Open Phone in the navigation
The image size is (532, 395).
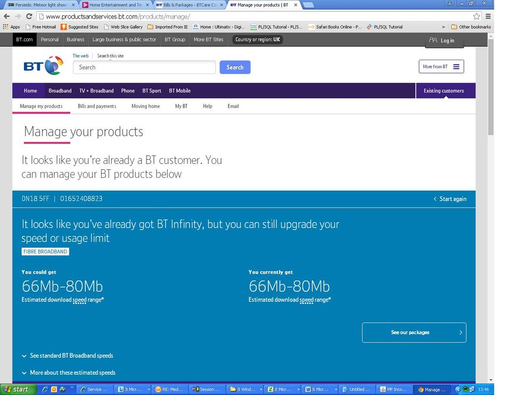point(128,90)
